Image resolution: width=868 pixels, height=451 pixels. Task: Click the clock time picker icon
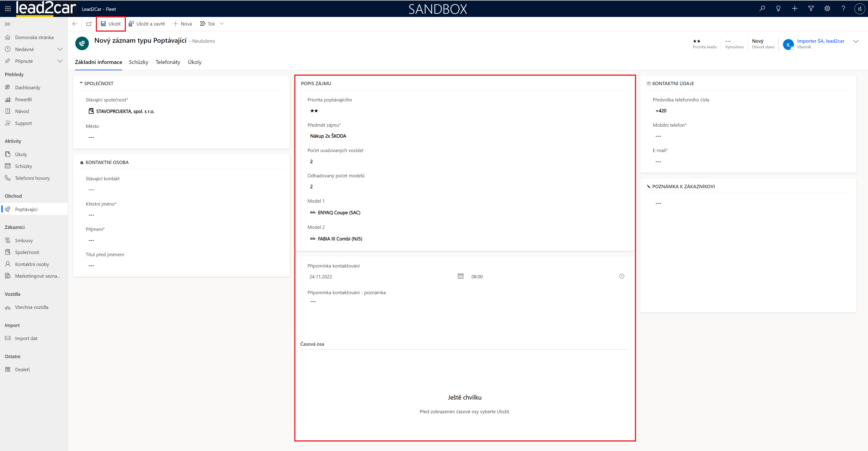coord(621,276)
